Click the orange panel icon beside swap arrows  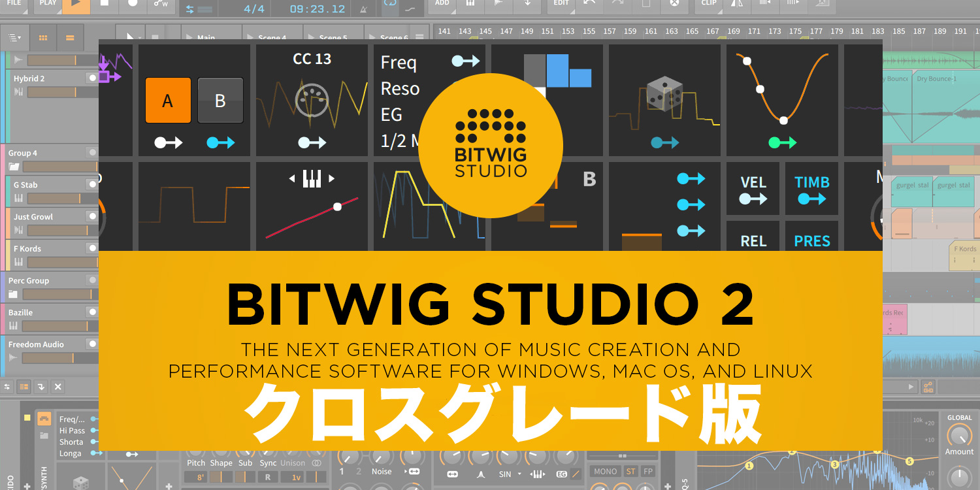(24, 387)
